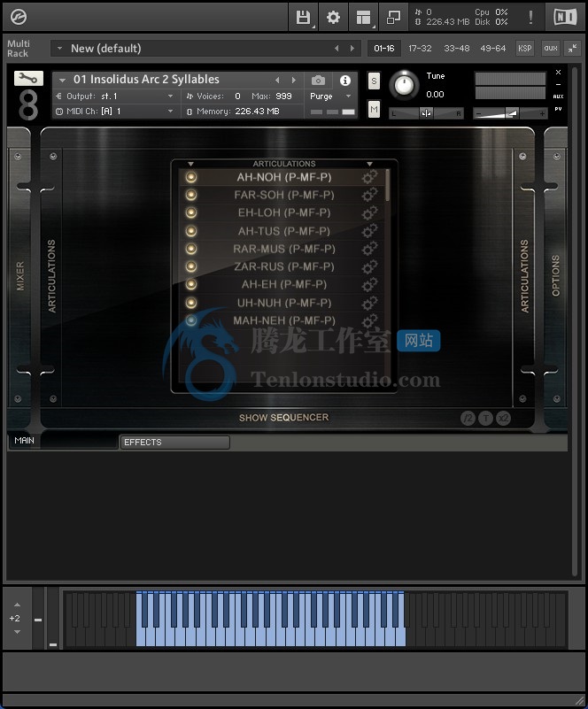Select the MAIN tab

tap(63, 441)
